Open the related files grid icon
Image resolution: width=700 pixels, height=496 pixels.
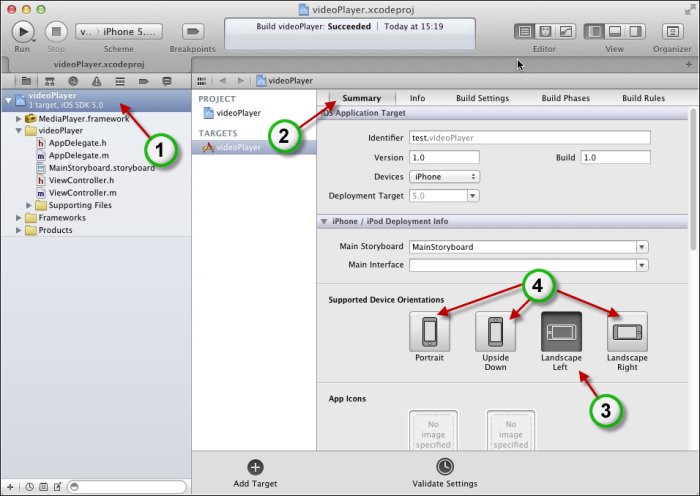(202, 81)
